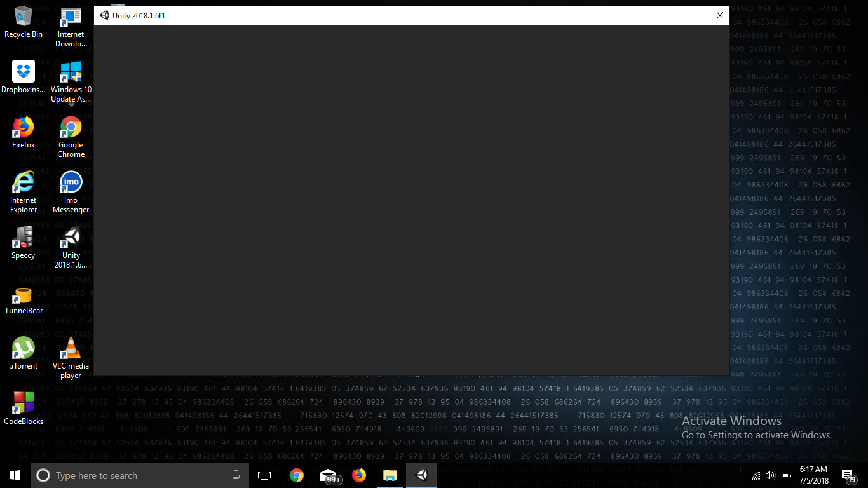Activate the Cortana microphone icon
The image size is (868, 488).
point(236,475)
